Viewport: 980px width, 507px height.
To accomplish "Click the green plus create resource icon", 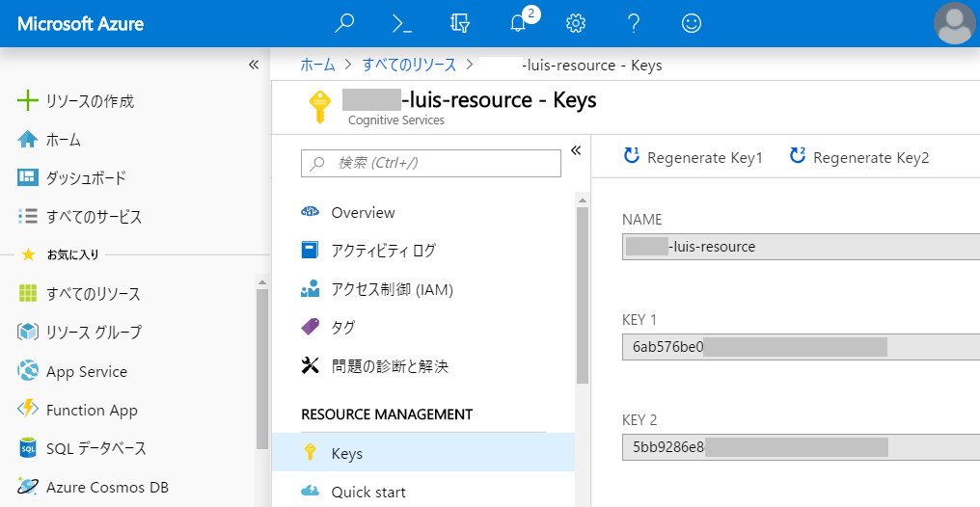I will pos(28,100).
